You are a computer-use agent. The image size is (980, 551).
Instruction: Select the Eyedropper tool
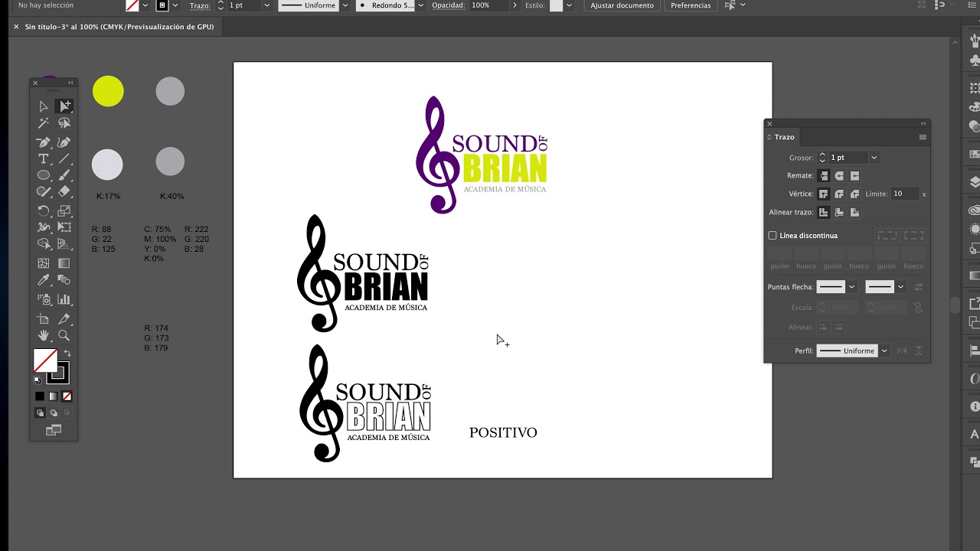44,281
